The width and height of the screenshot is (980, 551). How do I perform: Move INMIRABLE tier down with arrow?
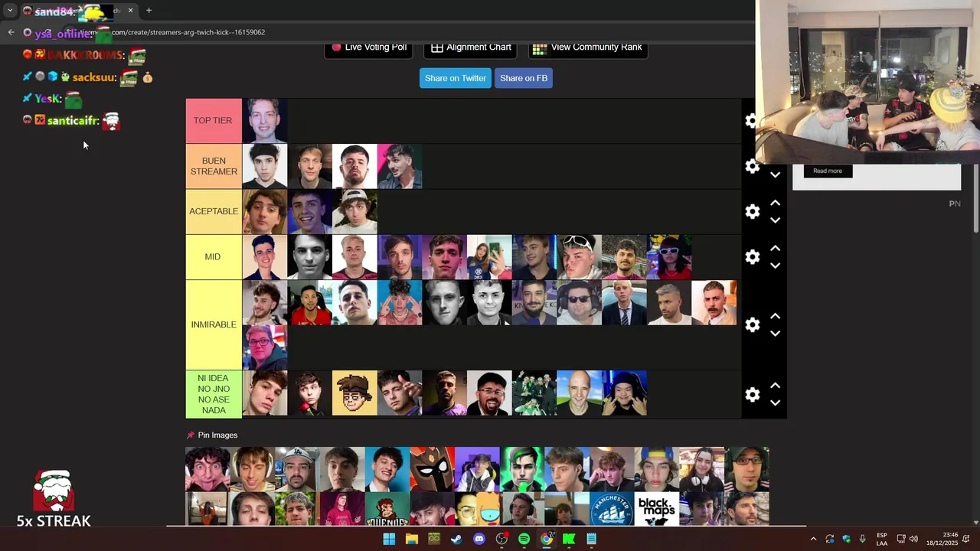pos(775,334)
